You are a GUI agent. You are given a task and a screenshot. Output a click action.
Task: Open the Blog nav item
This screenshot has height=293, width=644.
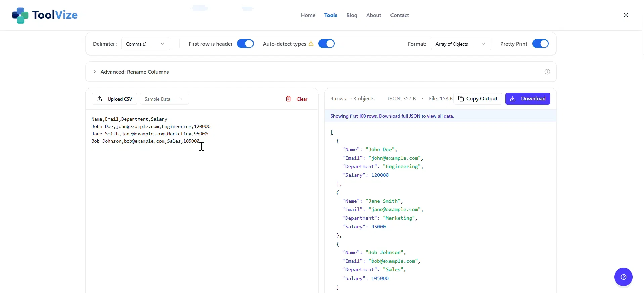point(352,15)
